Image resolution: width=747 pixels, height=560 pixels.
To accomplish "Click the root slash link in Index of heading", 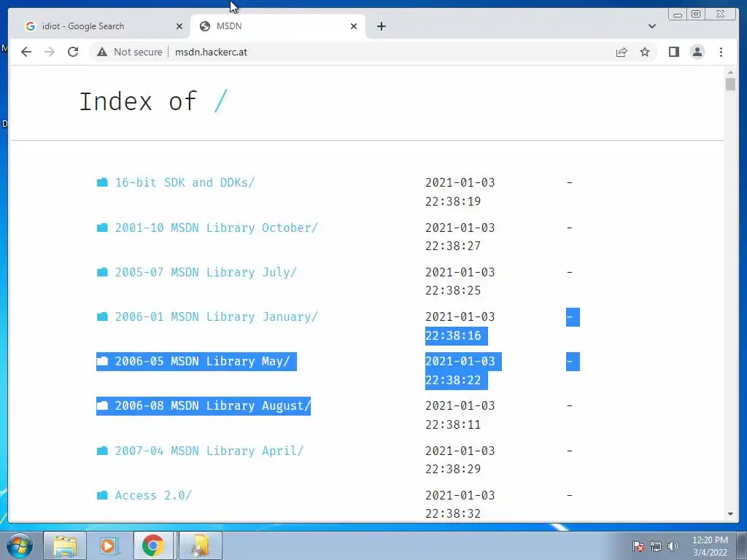I will click(x=220, y=101).
